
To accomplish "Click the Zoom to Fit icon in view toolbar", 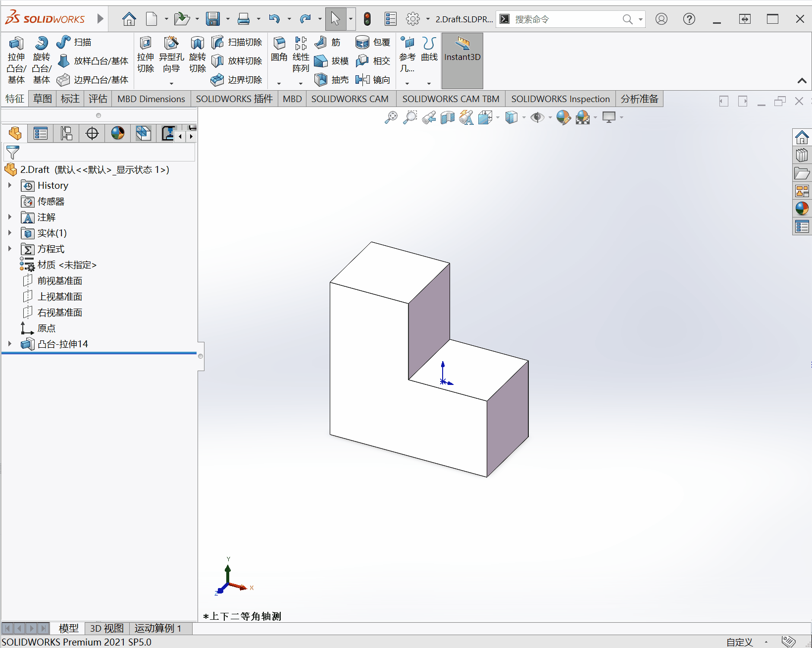I will [x=391, y=117].
